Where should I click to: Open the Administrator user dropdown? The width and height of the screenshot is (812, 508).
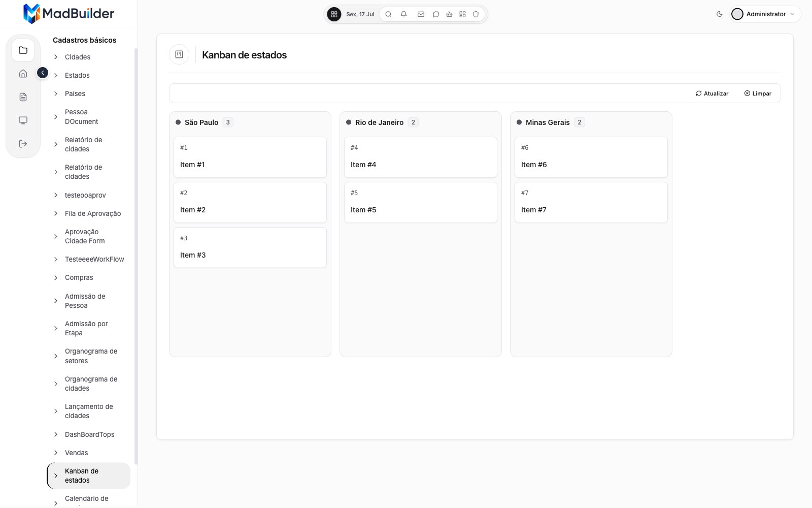point(765,14)
